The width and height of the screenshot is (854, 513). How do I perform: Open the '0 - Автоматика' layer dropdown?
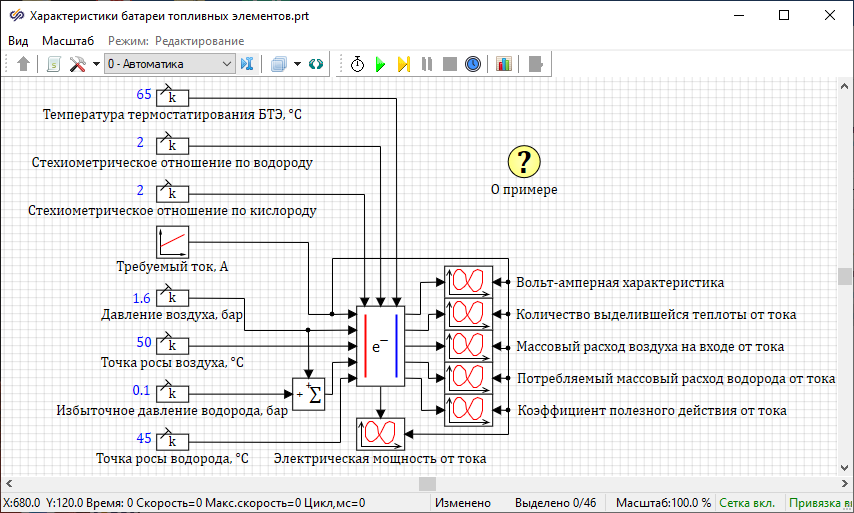[169, 64]
